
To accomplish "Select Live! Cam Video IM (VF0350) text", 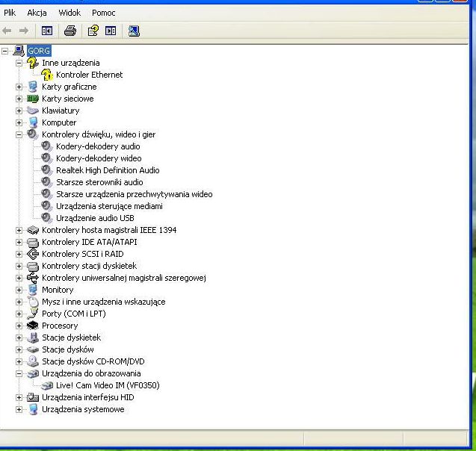I will (x=108, y=385).
